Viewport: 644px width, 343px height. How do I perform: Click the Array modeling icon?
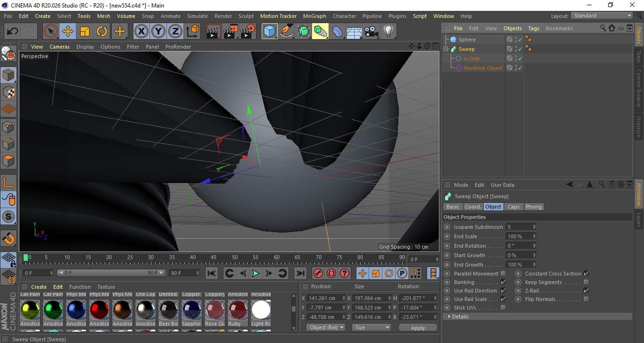[x=321, y=32]
